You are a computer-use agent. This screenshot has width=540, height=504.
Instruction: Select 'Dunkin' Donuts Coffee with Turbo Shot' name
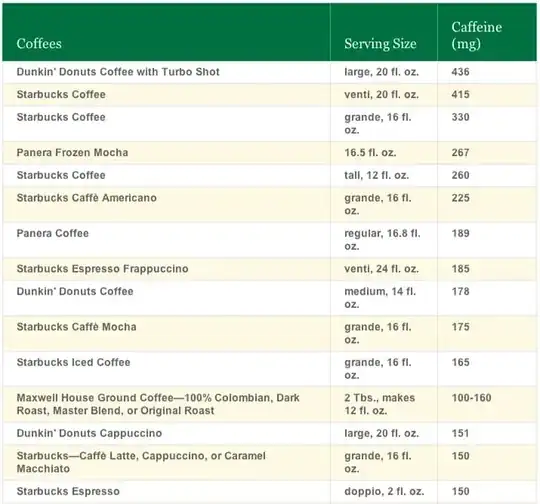point(118,72)
